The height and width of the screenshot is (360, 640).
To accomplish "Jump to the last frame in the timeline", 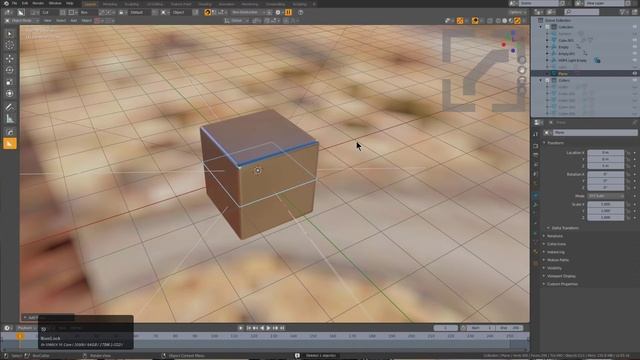I will 282,328.
